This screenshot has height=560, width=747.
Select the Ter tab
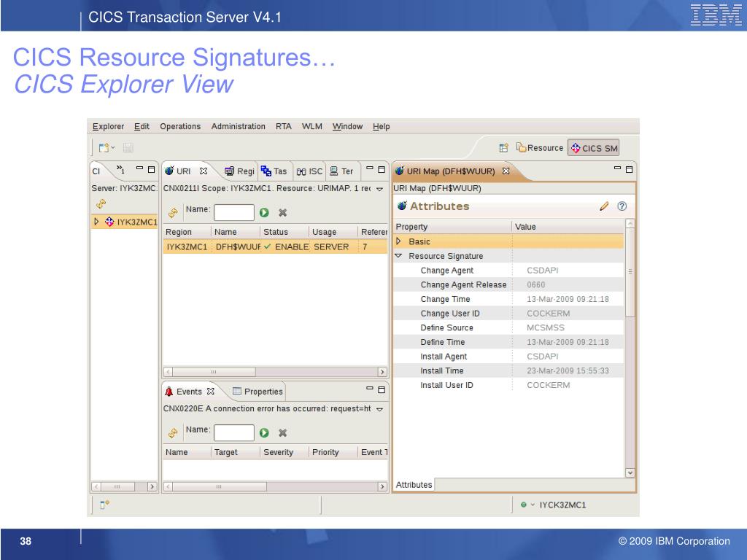pos(341,171)
